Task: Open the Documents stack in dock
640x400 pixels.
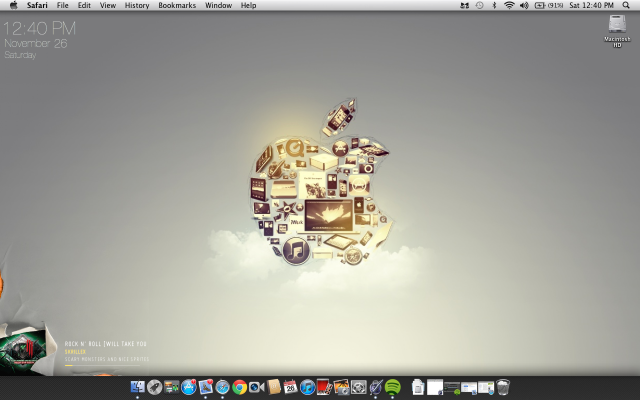Action: (x=418, y=387)
